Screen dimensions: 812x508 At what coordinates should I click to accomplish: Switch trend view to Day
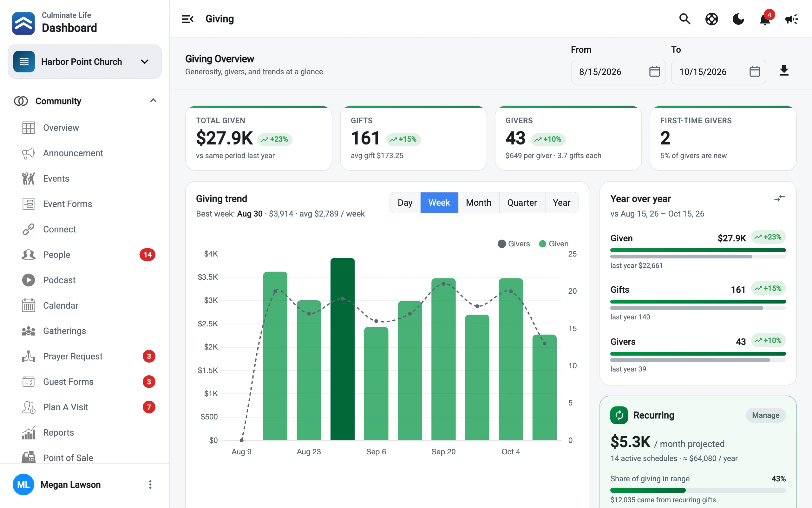(405, 203)
